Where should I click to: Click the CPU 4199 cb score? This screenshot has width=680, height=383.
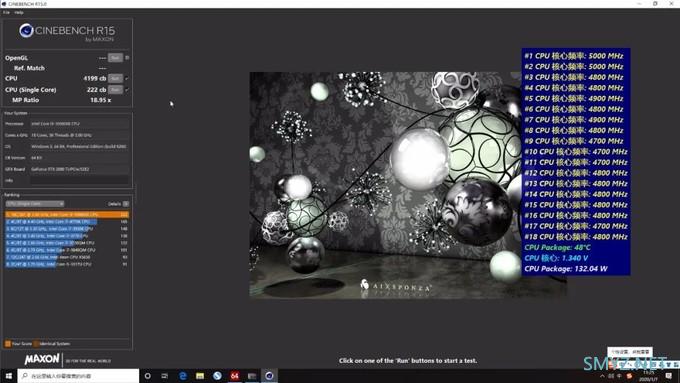[95, 79]
